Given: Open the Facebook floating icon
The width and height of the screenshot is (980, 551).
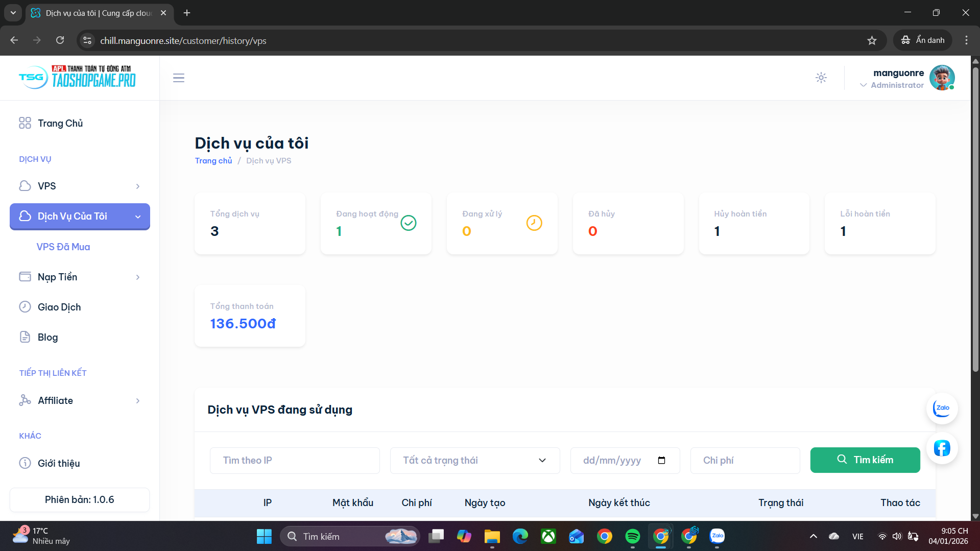Looking at the screenshot, I should click(941, 448).
